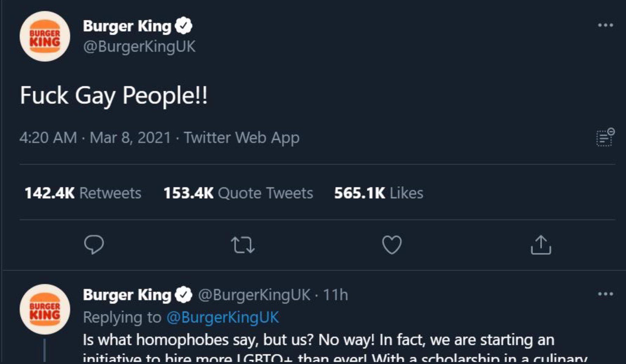Open the Twitter Web App source link
This screenshot has width=626, height=364.
(x=241, y=137)
